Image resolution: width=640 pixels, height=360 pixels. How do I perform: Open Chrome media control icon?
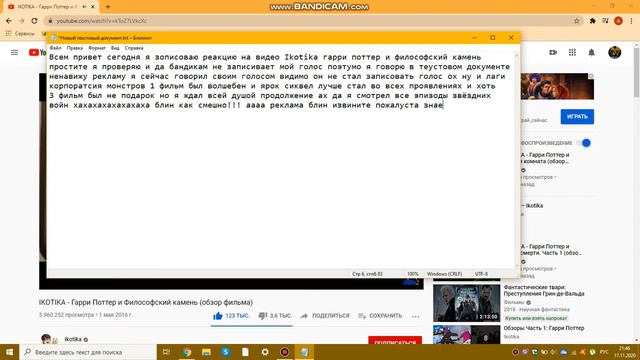[605, 21]
